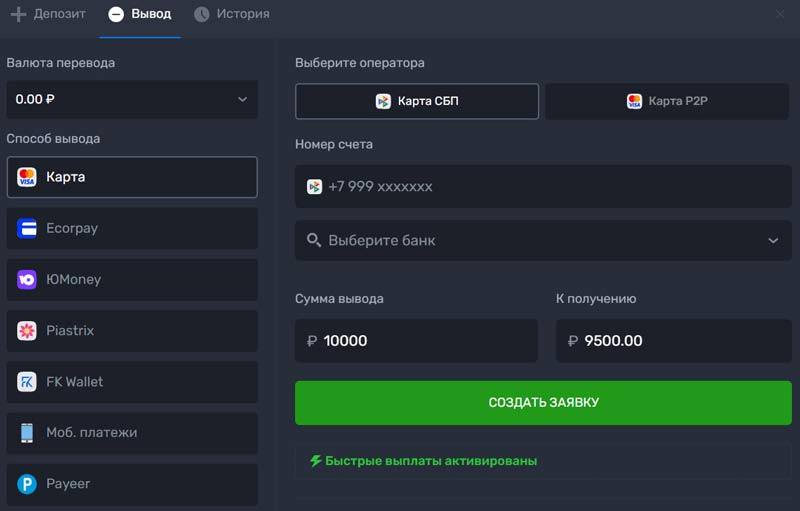Close the withdrawal dialog with X
Image resolution: width=800 pixels, height=511 pixels.
pos(780,14)
